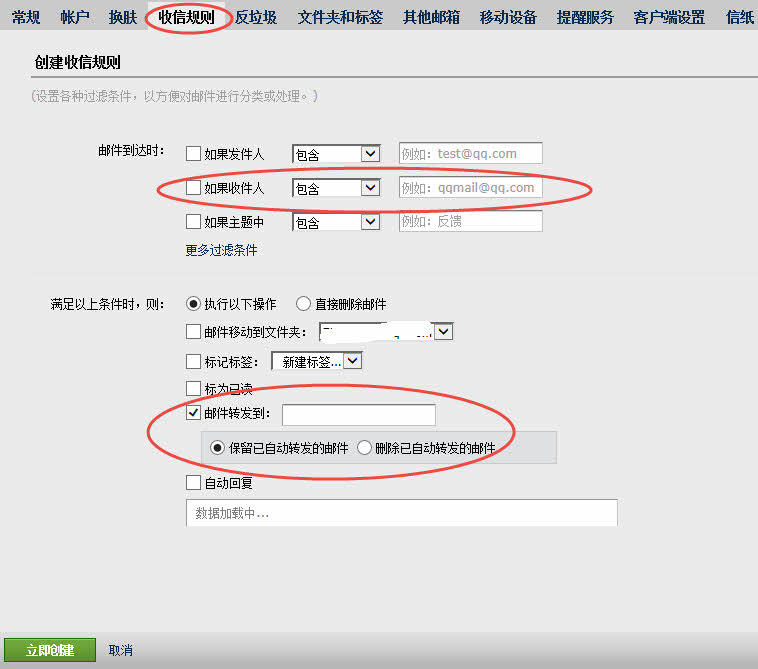Check the 如果发件人 condition checkbox
This screenshot has width=758, height=669.
194,154
